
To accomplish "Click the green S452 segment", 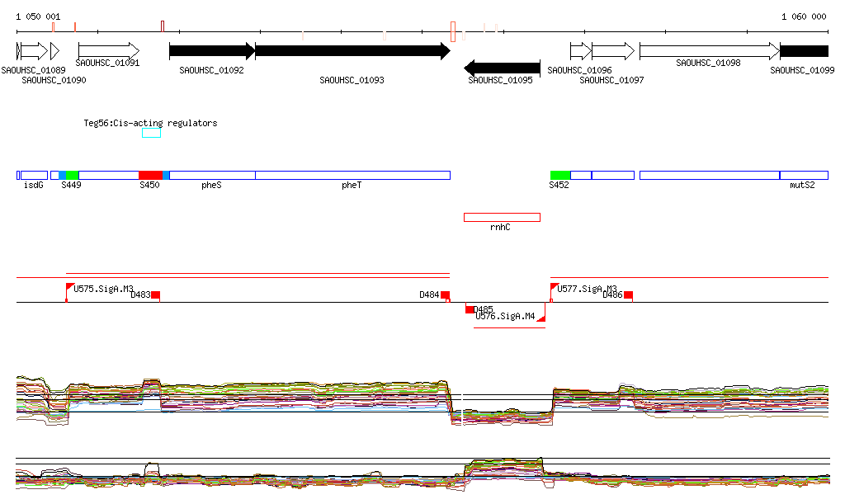I will (x=560, y=175).
